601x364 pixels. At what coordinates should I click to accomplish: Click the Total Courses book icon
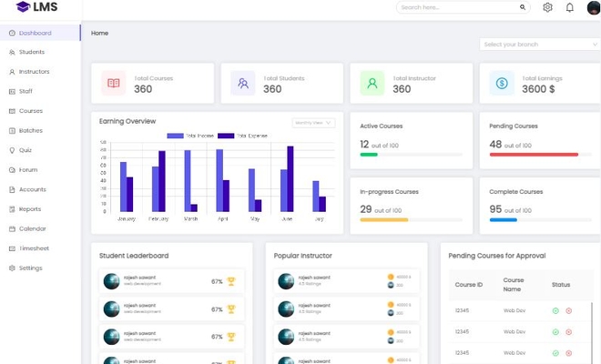[x=114, y=83]
